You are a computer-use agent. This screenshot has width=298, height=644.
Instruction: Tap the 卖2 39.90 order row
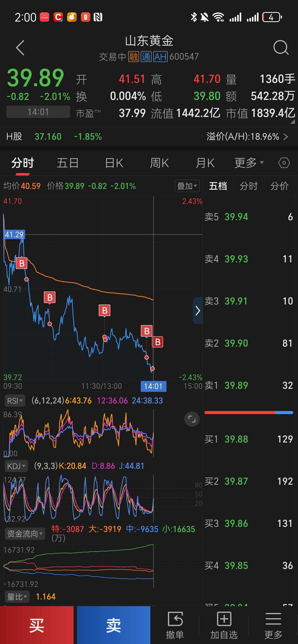pos(249,343)
